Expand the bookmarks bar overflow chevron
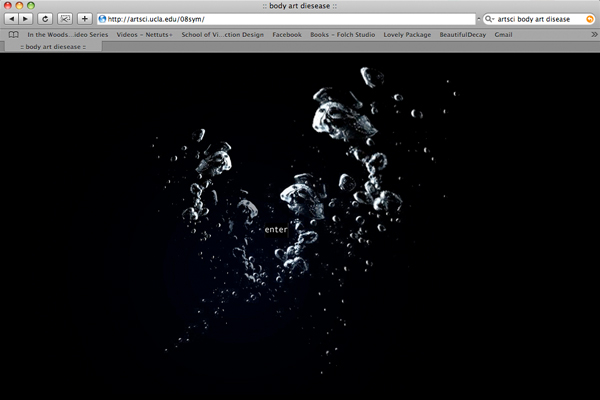 594,34
